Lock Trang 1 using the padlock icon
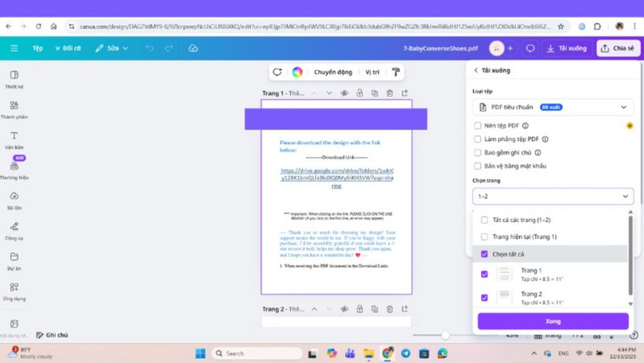Viewport: 644px width, 363px height. 359,93
